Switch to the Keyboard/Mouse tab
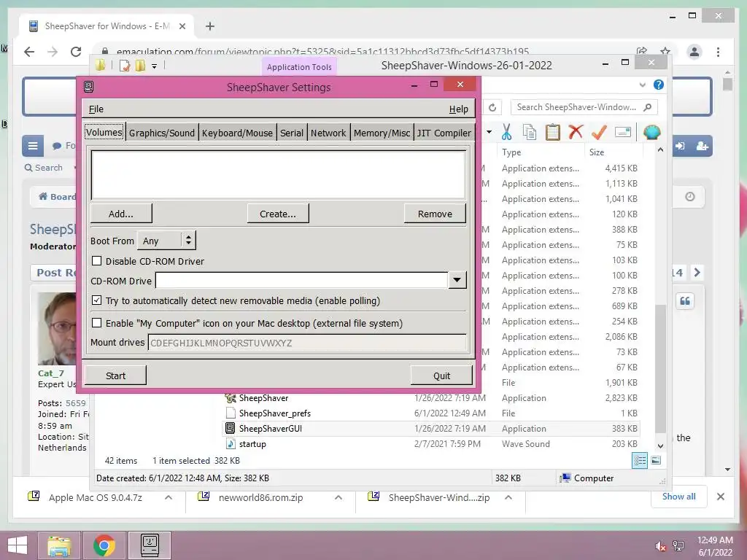This screenshot has width=747, height=560. pos(237,133)
